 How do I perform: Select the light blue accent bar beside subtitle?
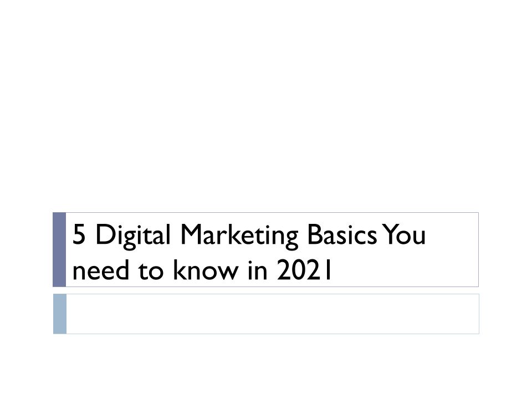tap(59, 314)
